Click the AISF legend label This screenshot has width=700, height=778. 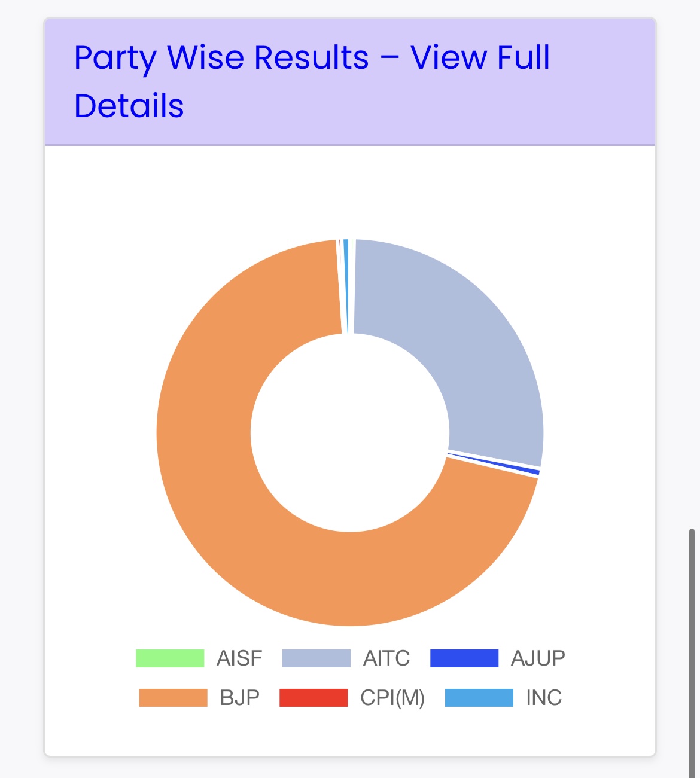click(x=239, y=658)
